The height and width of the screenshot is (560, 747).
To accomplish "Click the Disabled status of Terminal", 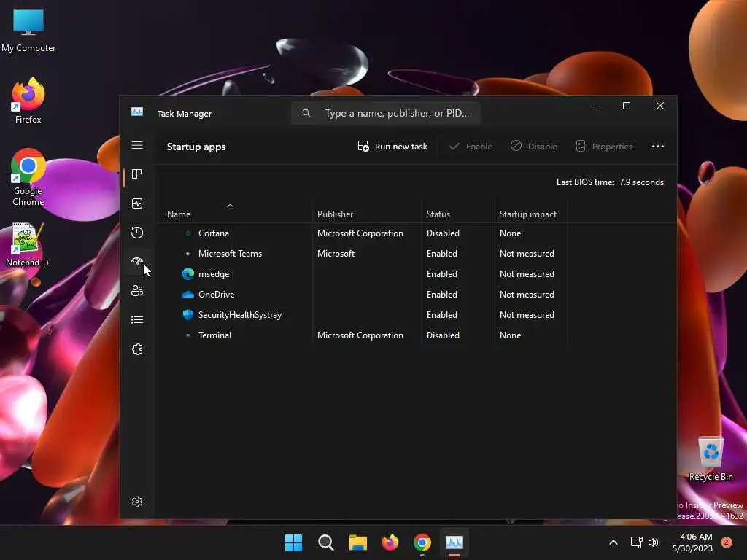I will pos(443,335).
